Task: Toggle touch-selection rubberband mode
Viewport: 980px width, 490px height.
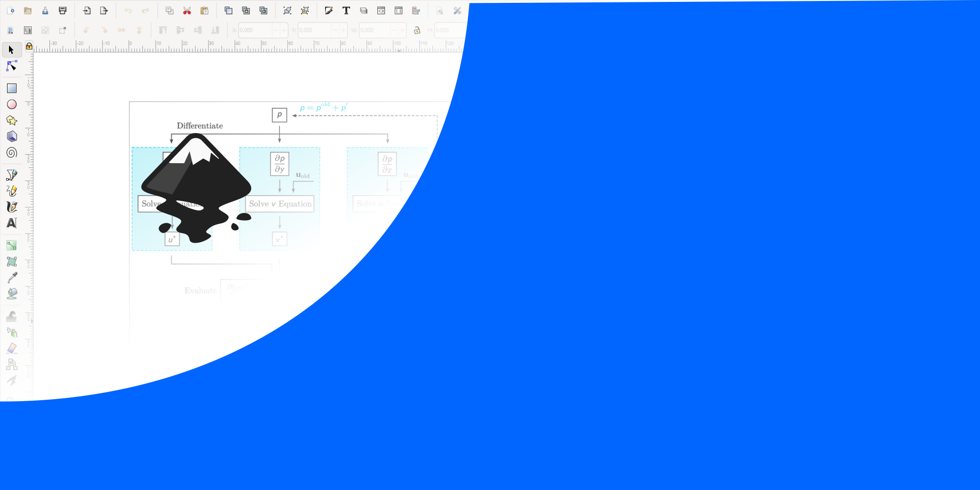Action: [62, 30]
